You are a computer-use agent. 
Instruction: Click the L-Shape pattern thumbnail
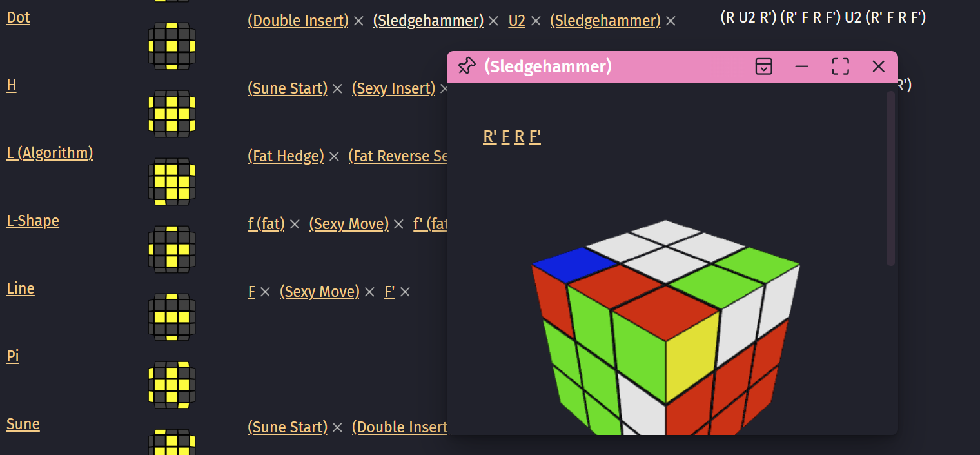[171, 249]
